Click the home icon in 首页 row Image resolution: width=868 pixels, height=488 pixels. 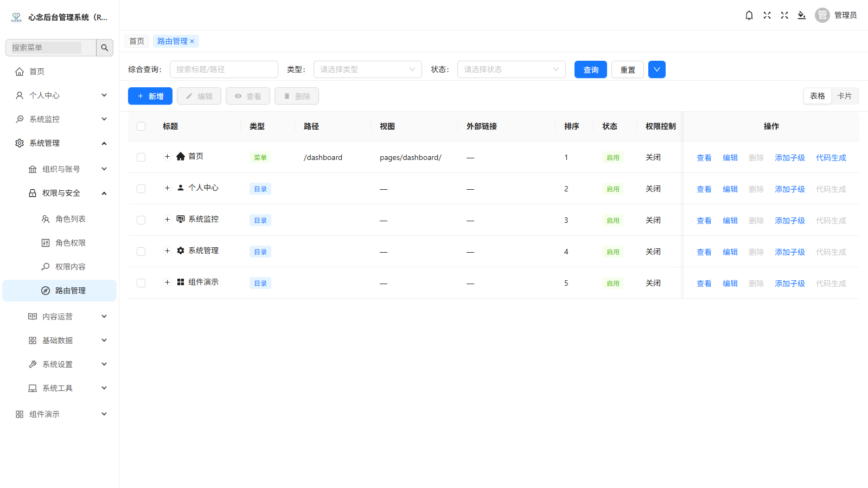click(x=181, y=156)
